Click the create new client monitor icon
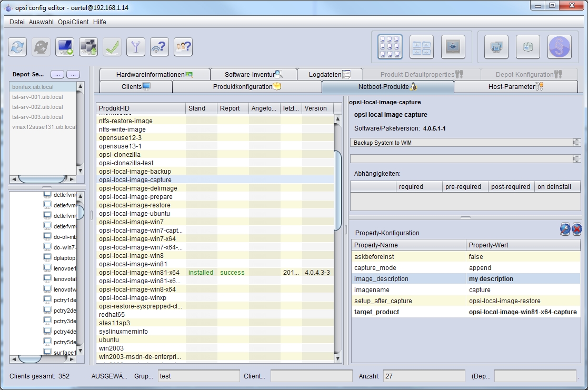588x390 pixels. [x=65, y=47]
